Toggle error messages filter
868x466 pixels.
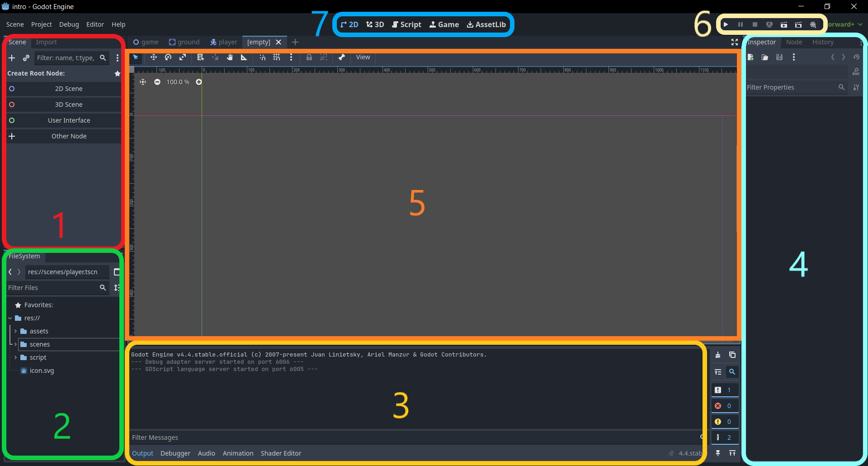click(725, 406)
